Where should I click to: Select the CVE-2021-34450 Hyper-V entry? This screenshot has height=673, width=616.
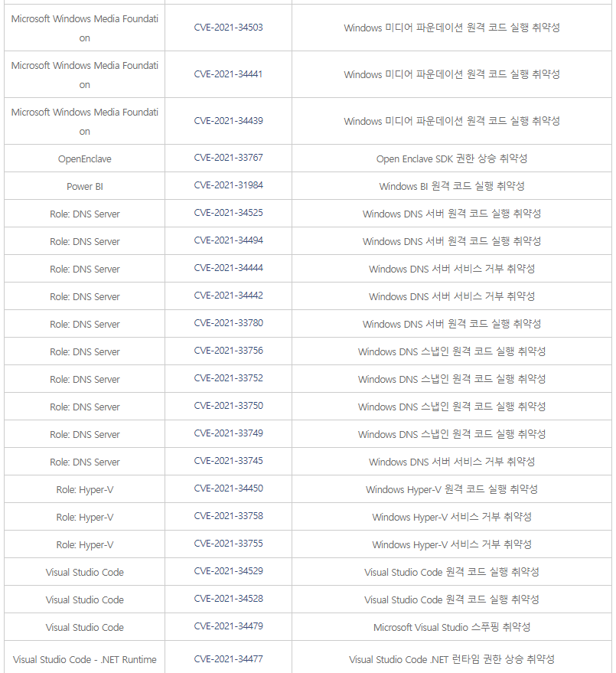[x=228, y=489]
